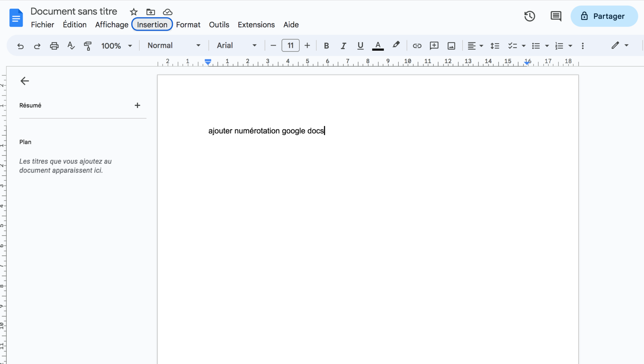The width and height of the screenshot is (644, 364).
Task: Open the text color picker
Action: 377,46
